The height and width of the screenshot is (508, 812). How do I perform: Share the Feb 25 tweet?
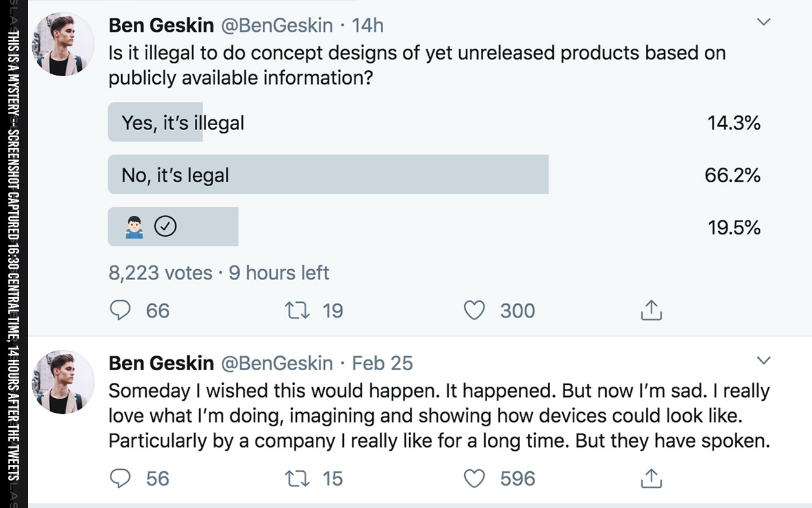click(651, 478)
